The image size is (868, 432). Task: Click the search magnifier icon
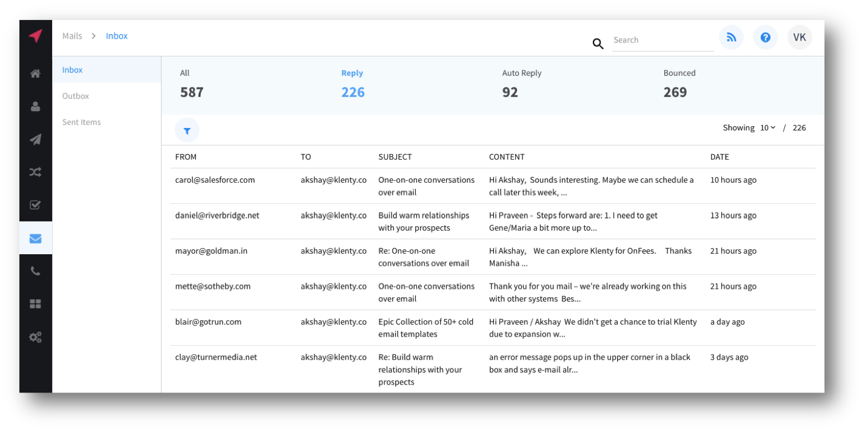pyautogui.click(x=598, y=44)
